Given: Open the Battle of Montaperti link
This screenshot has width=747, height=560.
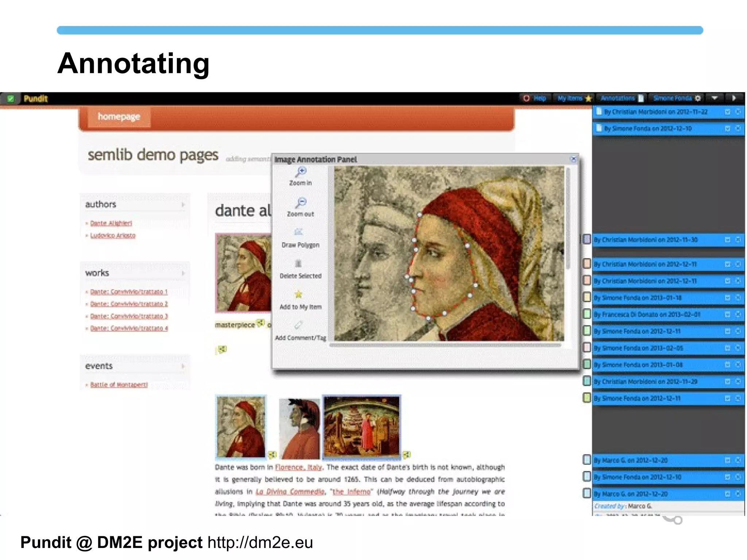Looking at the screenshot, I should click(x=119, y=385).
